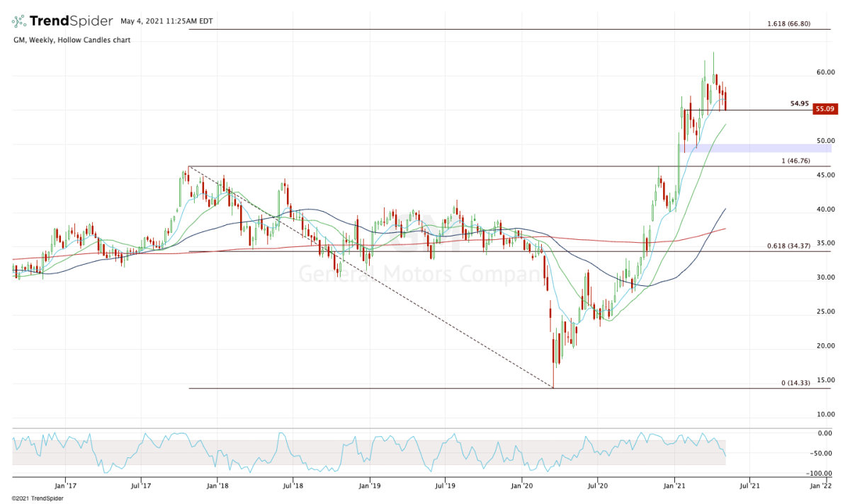Click the Jul '19 date axis label
This screenshot has width=850, height=504.
445,486
